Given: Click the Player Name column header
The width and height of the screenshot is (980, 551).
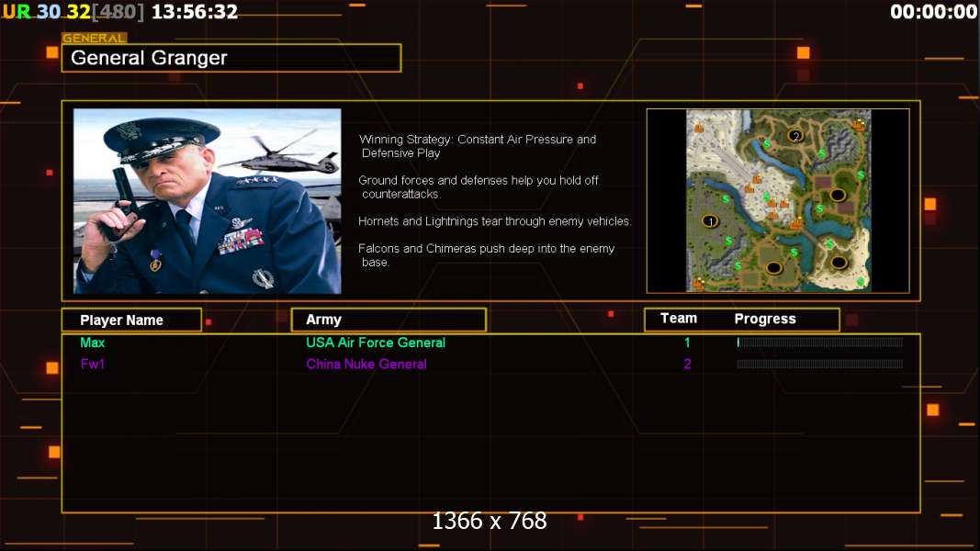Looking at the screenshot, I should (132, 320).
